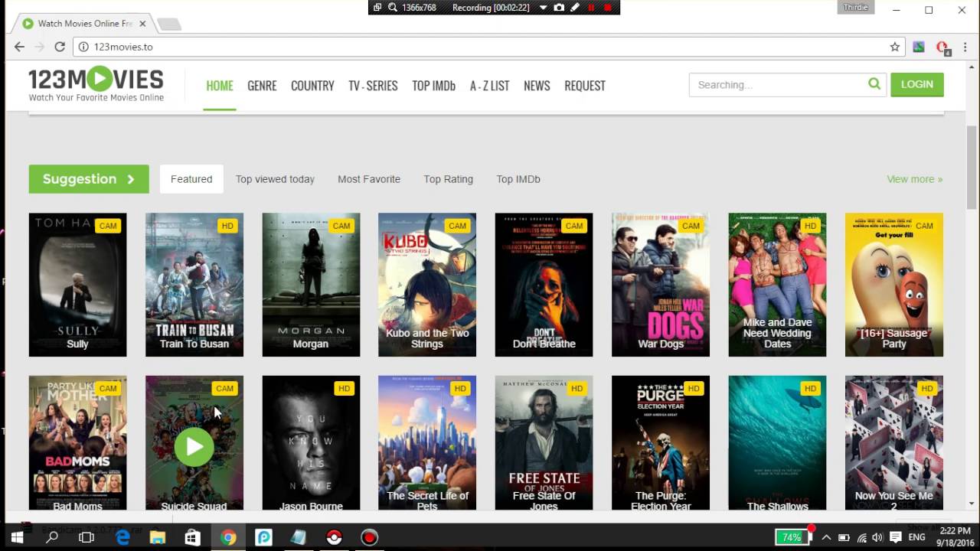Screen dimensions: 980x551
Task: Open Kubo and the Two Strings poster
Action: [x=427, y=285]
